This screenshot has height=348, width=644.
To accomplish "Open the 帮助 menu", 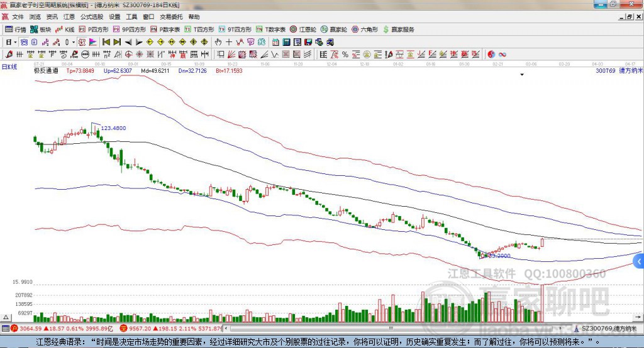I will (x=194, y=17).
